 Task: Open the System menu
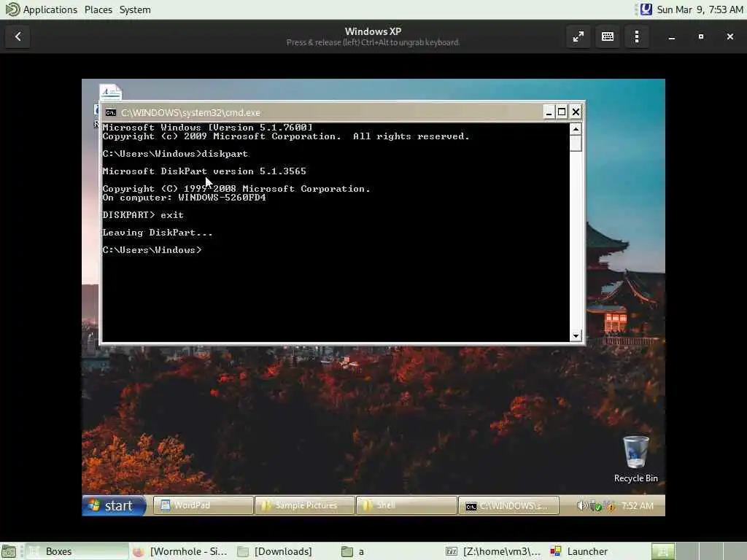(135, 9)
